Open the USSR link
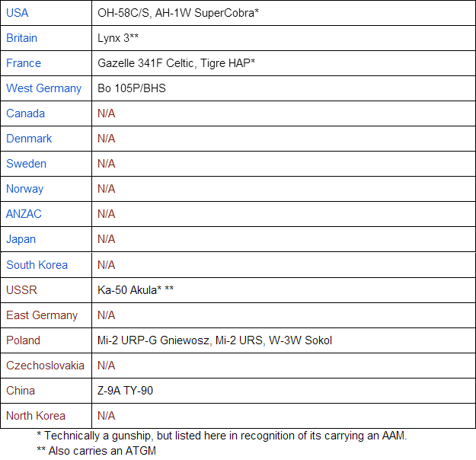This screenshot has height=460, width=476. (21, 290)
